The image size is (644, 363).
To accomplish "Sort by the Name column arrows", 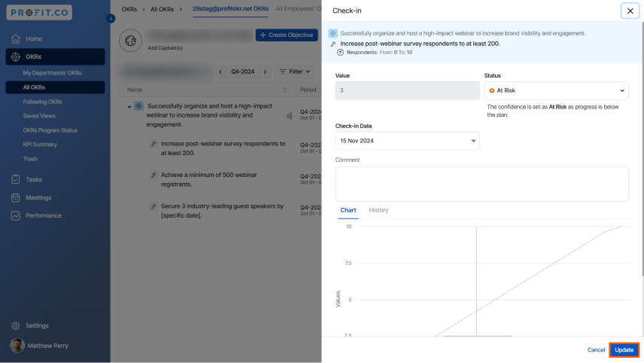I will pyautogui.click(x=284, y=90).
